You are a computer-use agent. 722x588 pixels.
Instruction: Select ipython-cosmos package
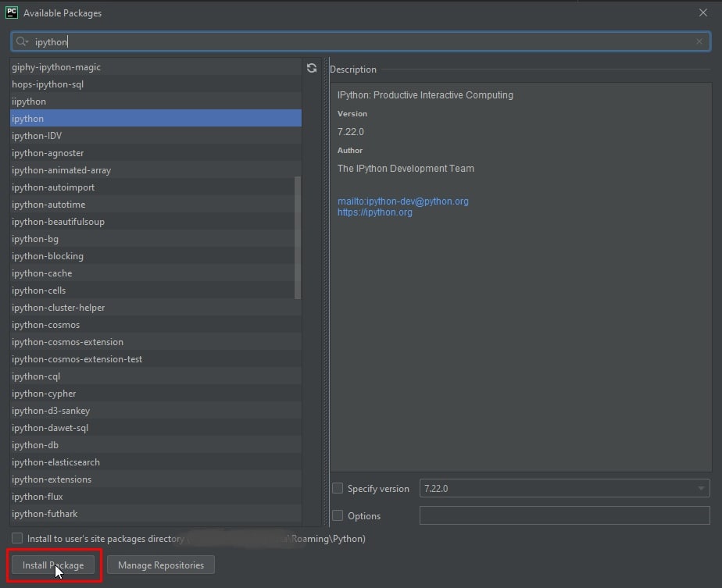click(x=155, y=324)
